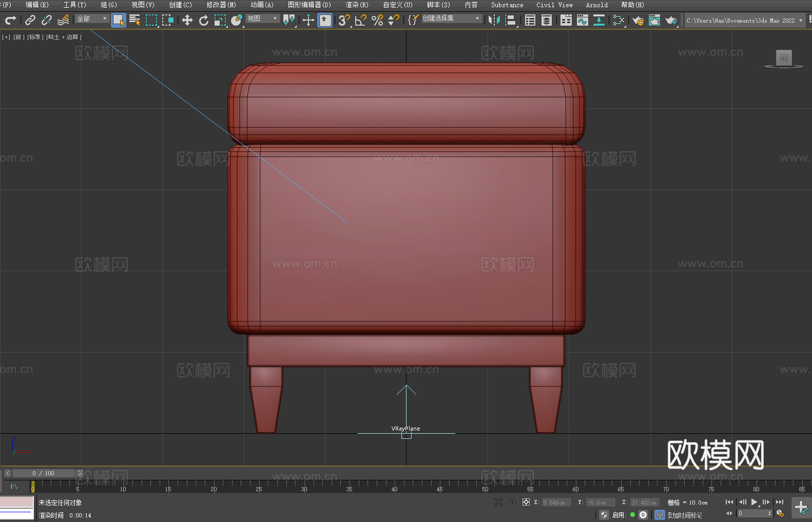812x522 pixels.
Task: Click the '添加时间标记' time tag label
Action: (684, 515)
